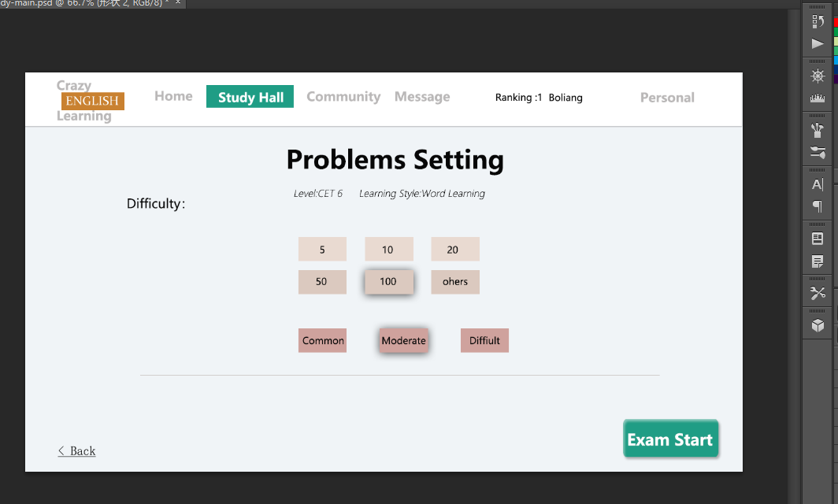Open the 3D cube panel icon
The height and width of the screenshot is (504, 838).
point(818,325)
